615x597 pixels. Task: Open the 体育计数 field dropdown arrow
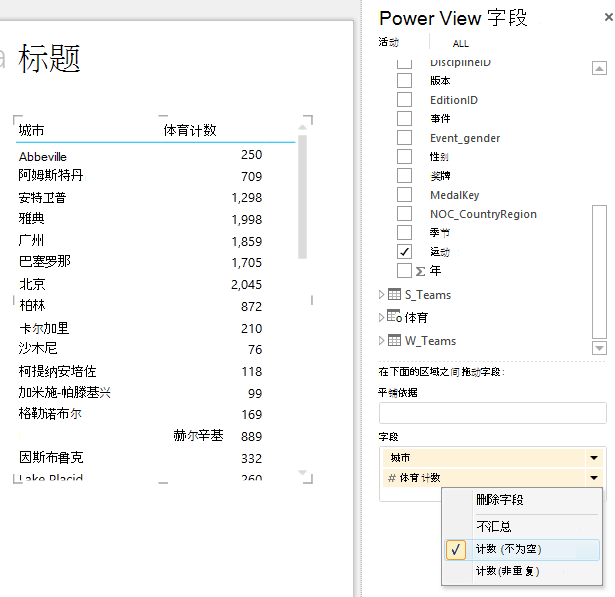coord(594,477)
